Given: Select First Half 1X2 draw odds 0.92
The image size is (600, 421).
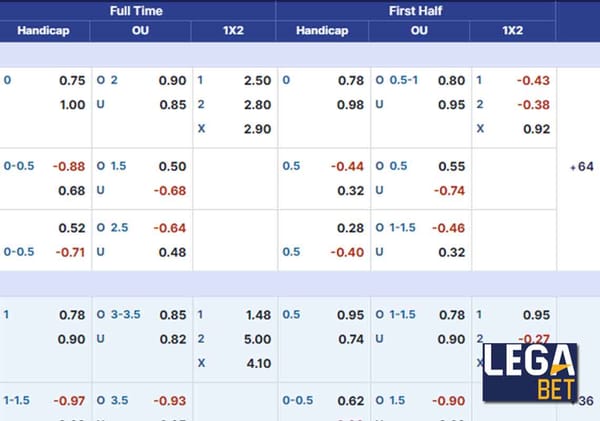Looking at the screenshot, I should (x=536, y=129).
